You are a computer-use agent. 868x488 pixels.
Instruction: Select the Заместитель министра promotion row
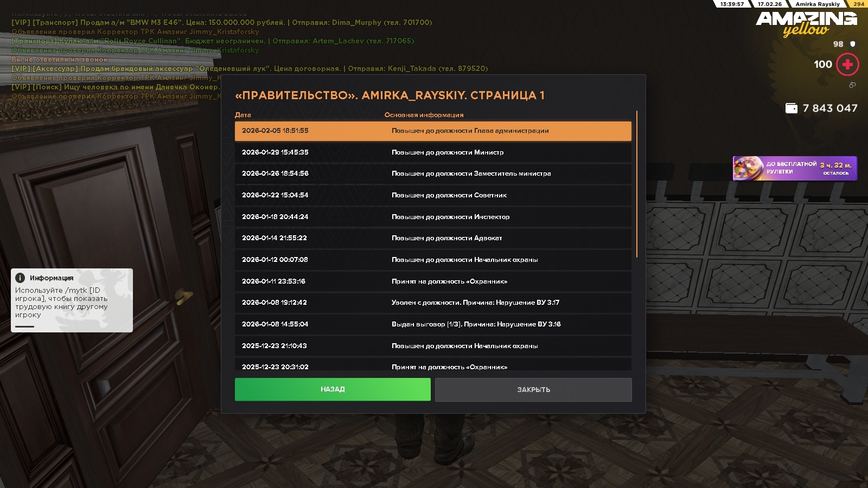[433, 174]
